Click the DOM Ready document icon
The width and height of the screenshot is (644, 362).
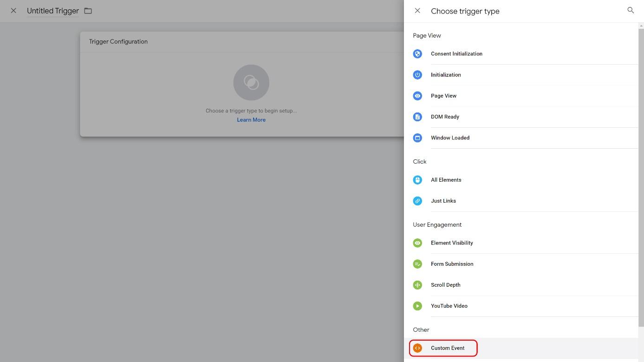[x=417, y=117]
